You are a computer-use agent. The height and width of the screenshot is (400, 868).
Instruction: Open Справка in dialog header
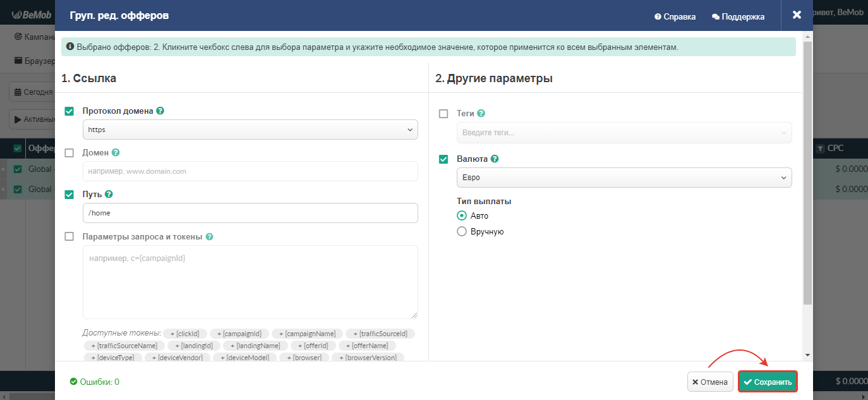[675, 16]
